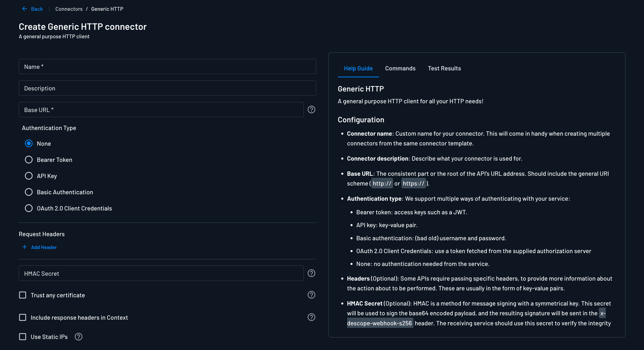Click the Connectors breadcrumb link

69,8
